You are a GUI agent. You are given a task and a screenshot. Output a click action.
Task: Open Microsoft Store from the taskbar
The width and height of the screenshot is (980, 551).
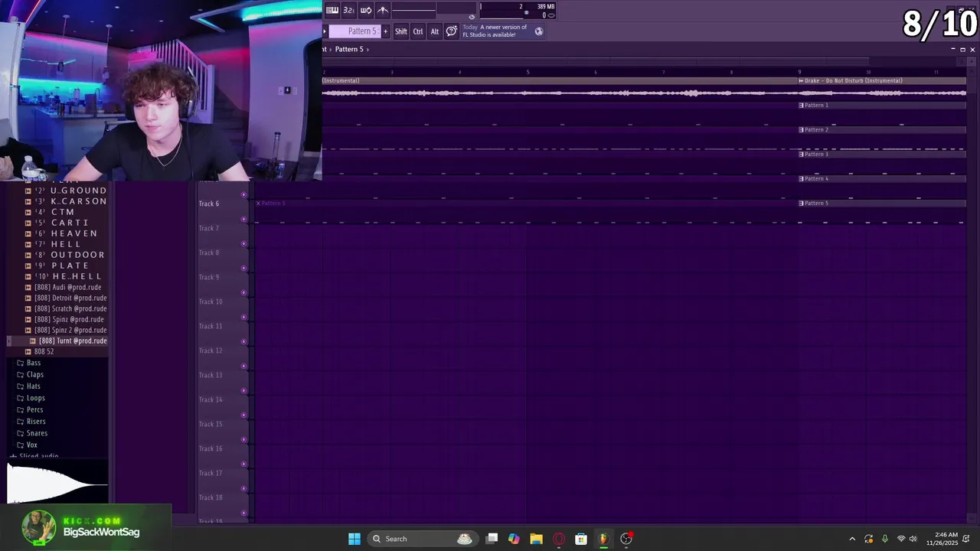point(581,539)
